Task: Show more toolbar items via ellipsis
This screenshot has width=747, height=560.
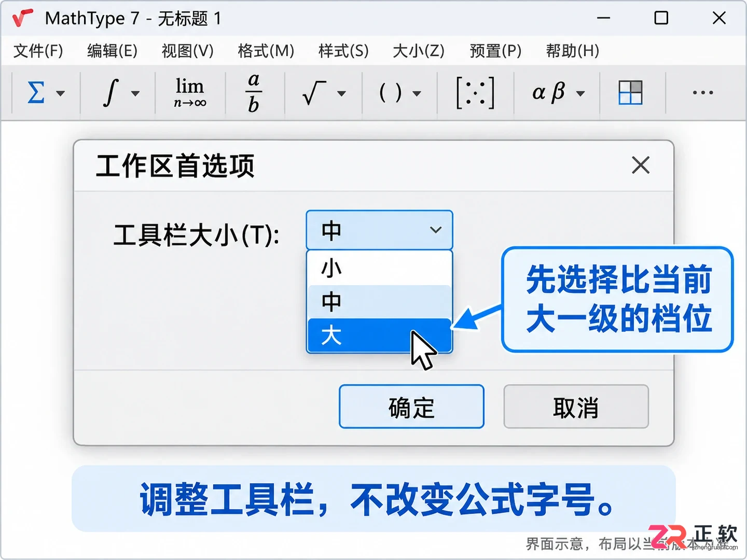Action: (x=703, y=93)
